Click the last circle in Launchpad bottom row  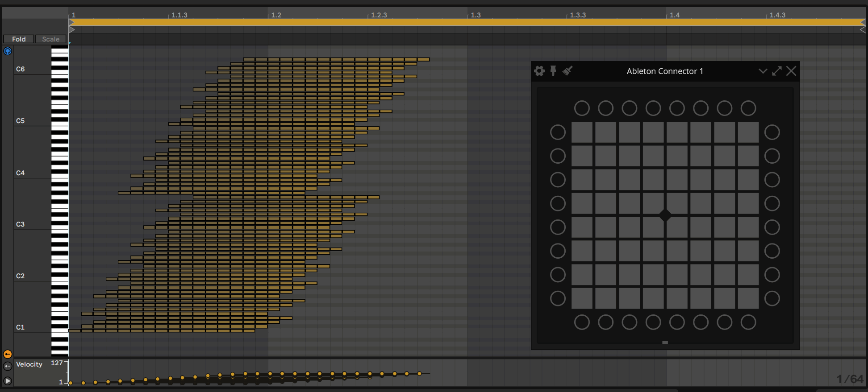pos(748,322)
